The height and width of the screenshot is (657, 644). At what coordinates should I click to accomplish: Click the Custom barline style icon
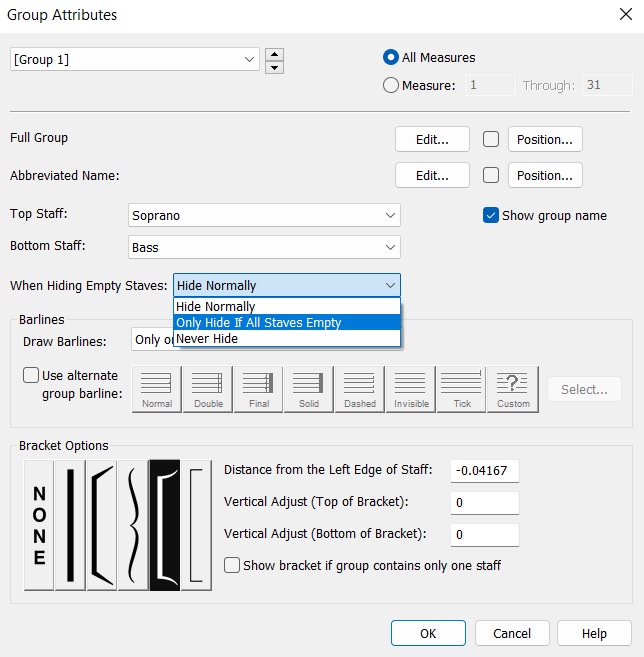513,388
